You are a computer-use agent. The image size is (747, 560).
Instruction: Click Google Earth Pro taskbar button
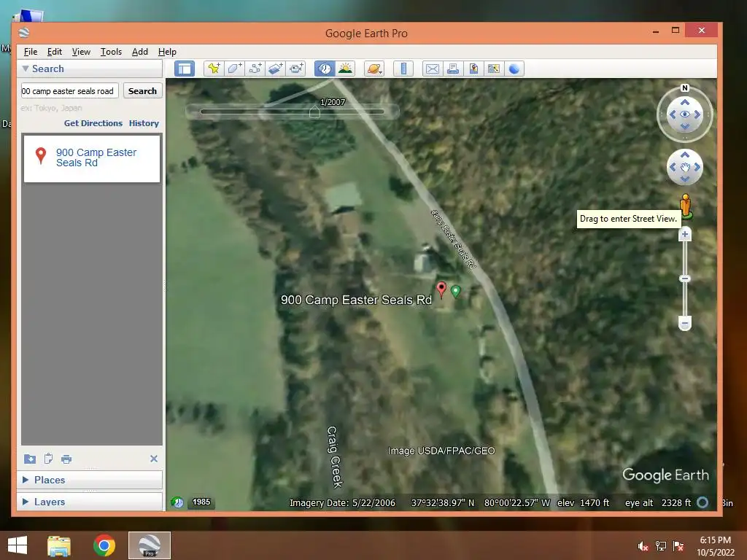pyautogui.click(x=149, y=545)
